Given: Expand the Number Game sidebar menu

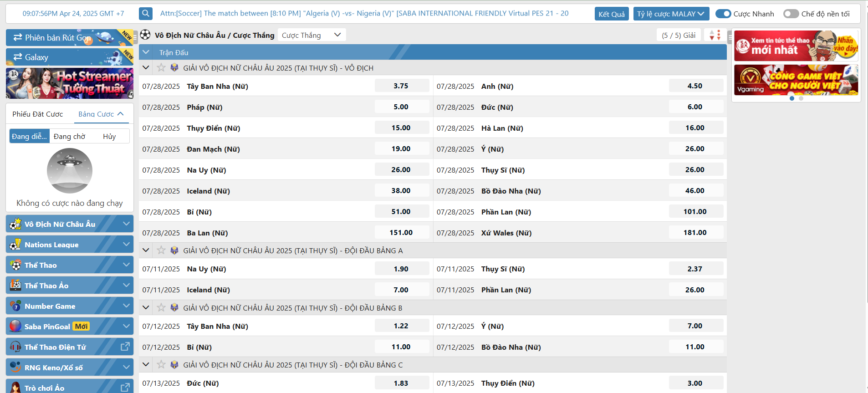Looking at the screenshot, I should (126, 306).
